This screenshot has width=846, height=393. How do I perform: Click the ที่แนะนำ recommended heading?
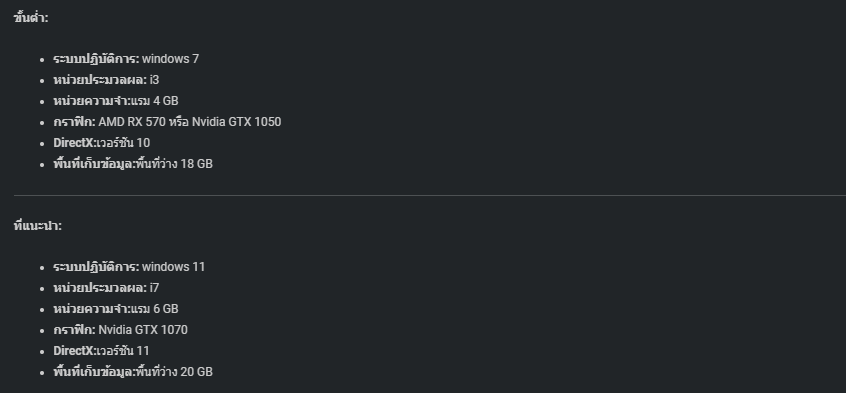[38, 226]
